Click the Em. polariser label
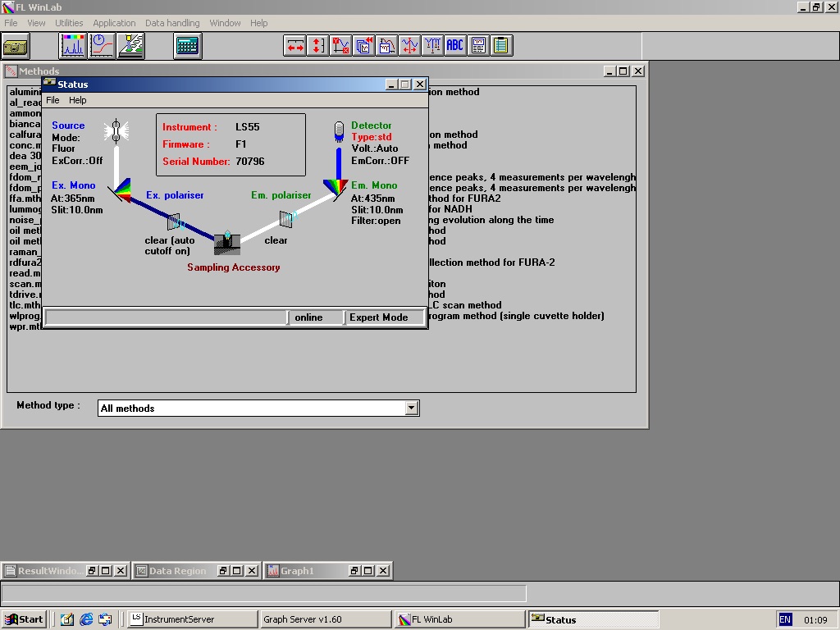The height and width of the screenshot is (630, 840). tap(281, 195)
